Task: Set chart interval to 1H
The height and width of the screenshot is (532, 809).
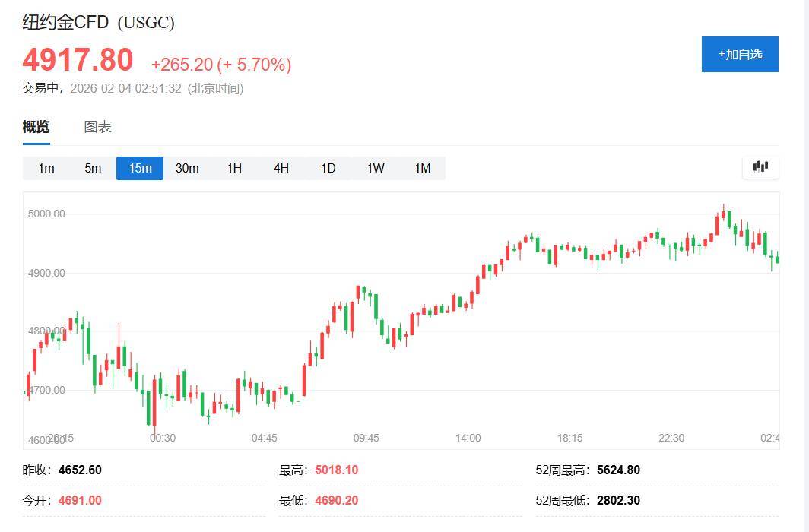Action: click(x=234, y=168)
